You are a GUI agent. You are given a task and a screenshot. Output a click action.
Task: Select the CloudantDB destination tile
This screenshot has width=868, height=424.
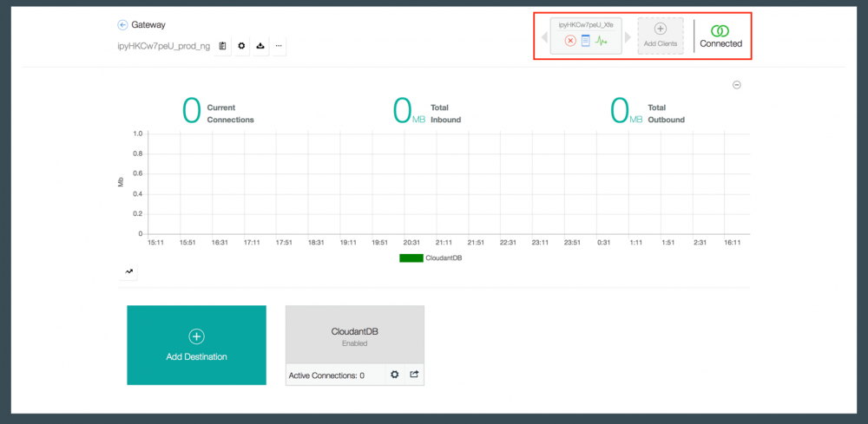pyautogui.click(x=355, y=335)
